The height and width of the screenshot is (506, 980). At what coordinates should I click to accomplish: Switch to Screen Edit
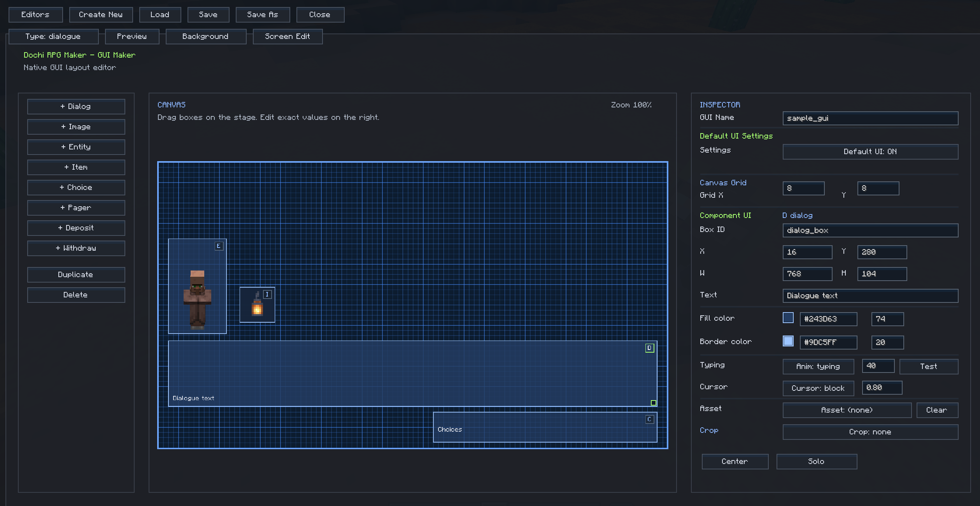coord(288,37)
